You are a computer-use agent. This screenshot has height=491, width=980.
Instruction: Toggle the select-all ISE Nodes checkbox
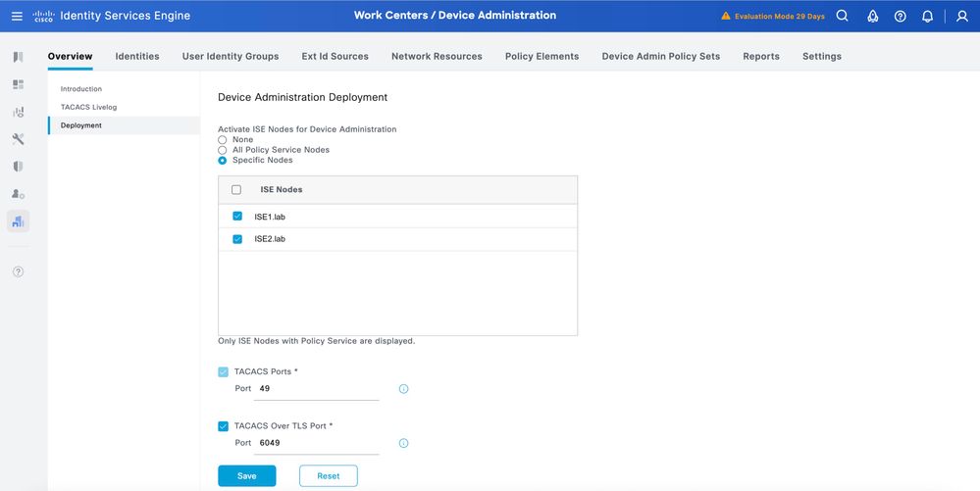(x=236, y=190)
